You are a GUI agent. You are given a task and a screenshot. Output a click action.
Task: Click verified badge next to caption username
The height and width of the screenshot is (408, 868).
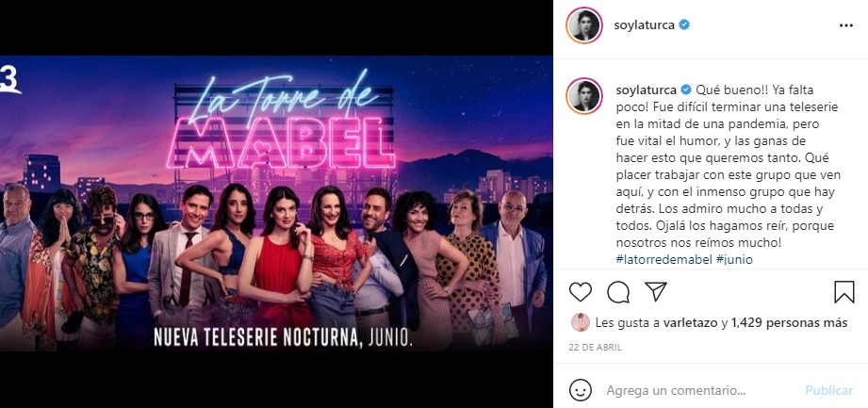tap(686, 90)
